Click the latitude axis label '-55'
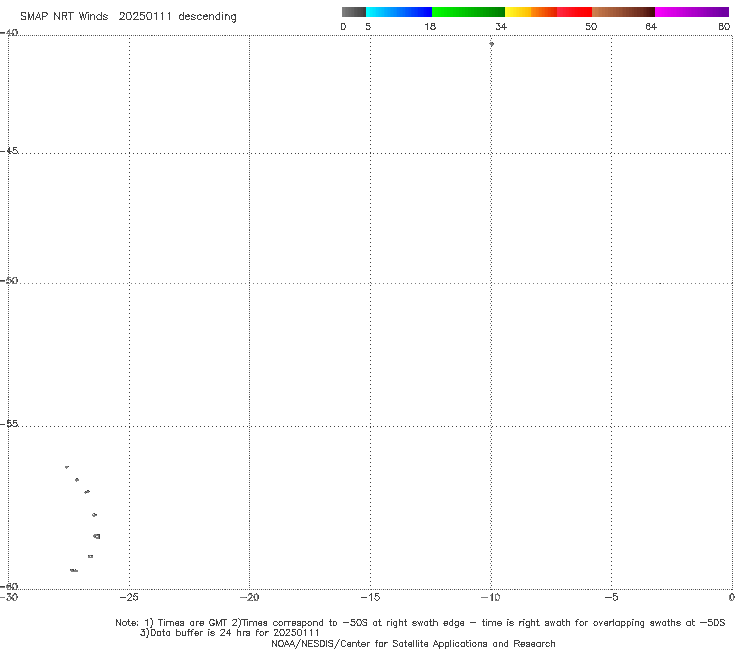Image resolution: width=740 pixels, height=650 pixels. coord(9,424)
